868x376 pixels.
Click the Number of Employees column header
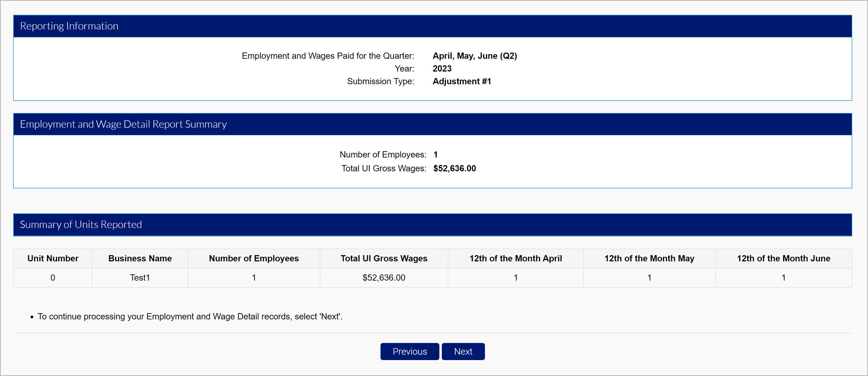(x=254, y=258)
